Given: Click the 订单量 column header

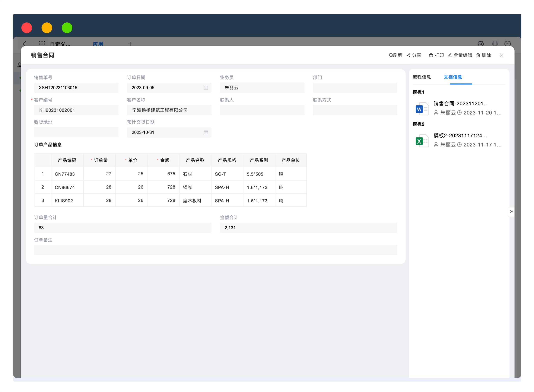Looking at the screenshot, I should [x=101, y=160].
